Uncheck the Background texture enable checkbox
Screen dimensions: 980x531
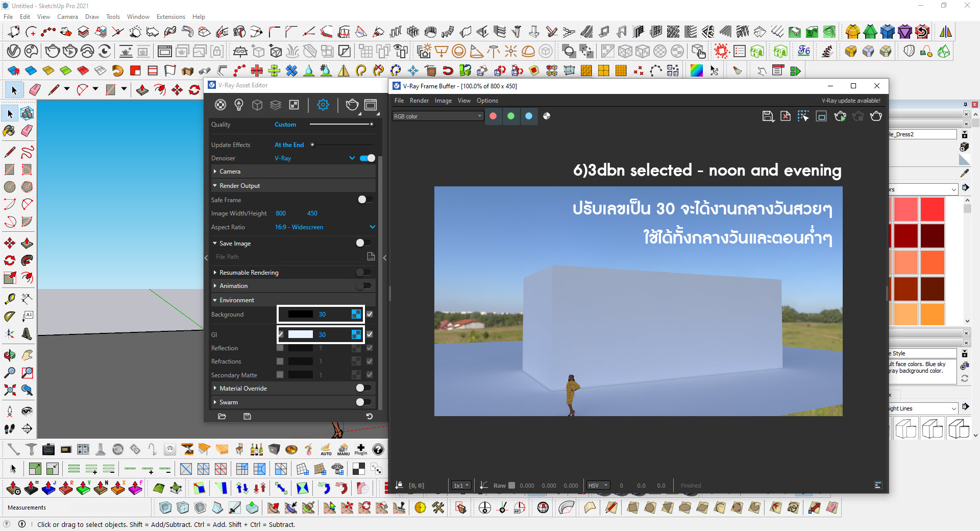pyautogui.click(x=370, y=314)
